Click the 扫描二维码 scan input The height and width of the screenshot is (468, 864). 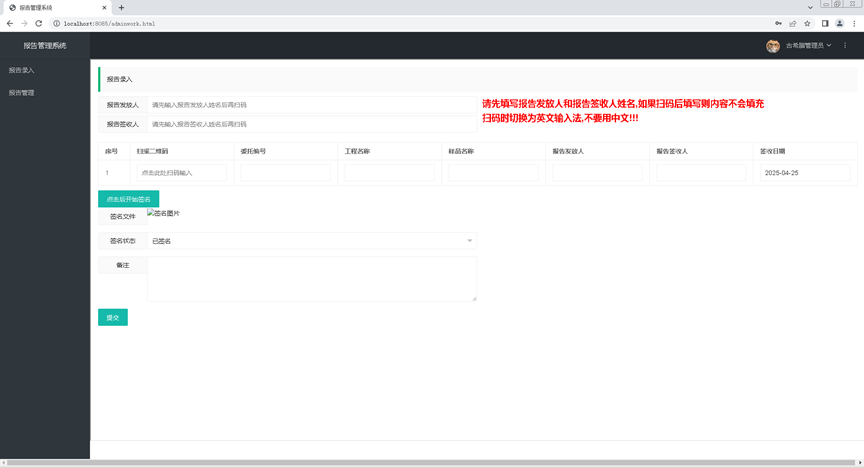tap(181, 173)
